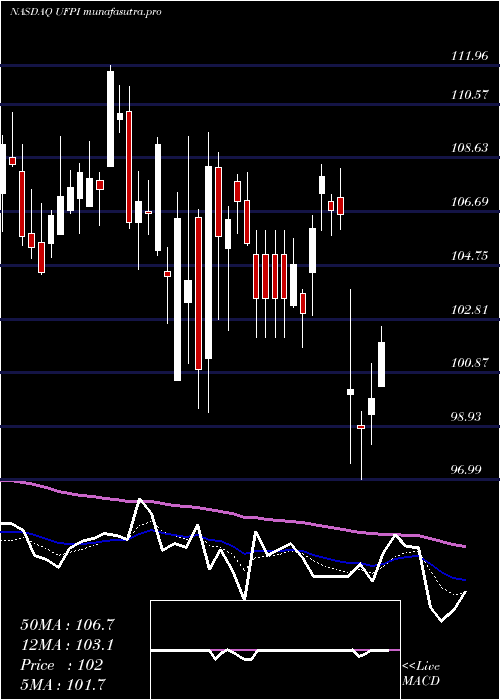The image size is (500, 700).
Task: Select the 104.75 price axis label
Action: coord(469,256)
